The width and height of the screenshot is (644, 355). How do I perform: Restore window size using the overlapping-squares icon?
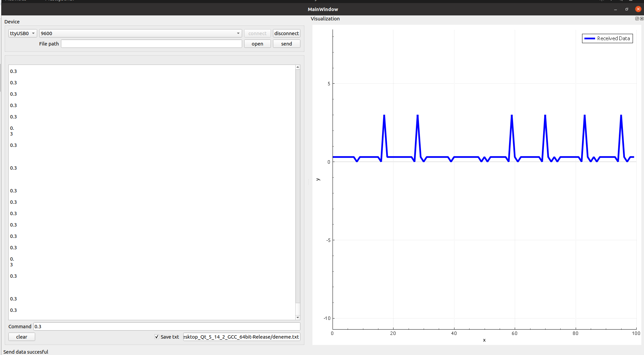[627, 9]
